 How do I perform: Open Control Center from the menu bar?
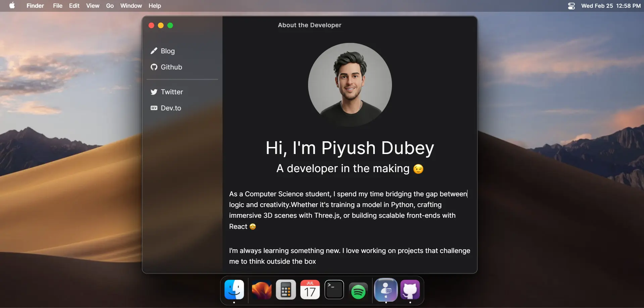[571, 6]
